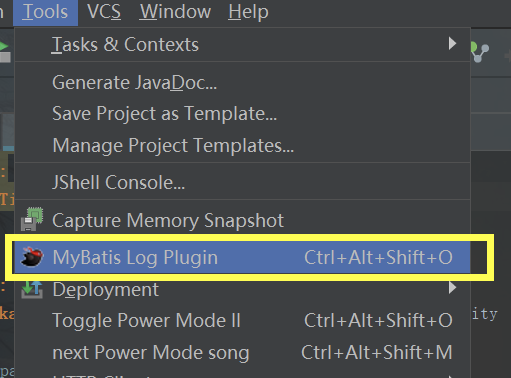Open the Help menu
The image size is (511, 378).
tap(248, 12)
